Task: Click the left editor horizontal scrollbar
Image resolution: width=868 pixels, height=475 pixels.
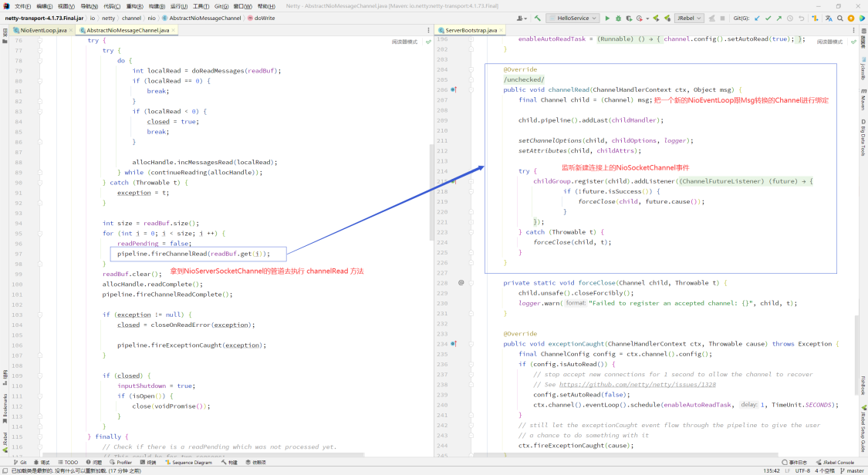Action: pos(204,455)
